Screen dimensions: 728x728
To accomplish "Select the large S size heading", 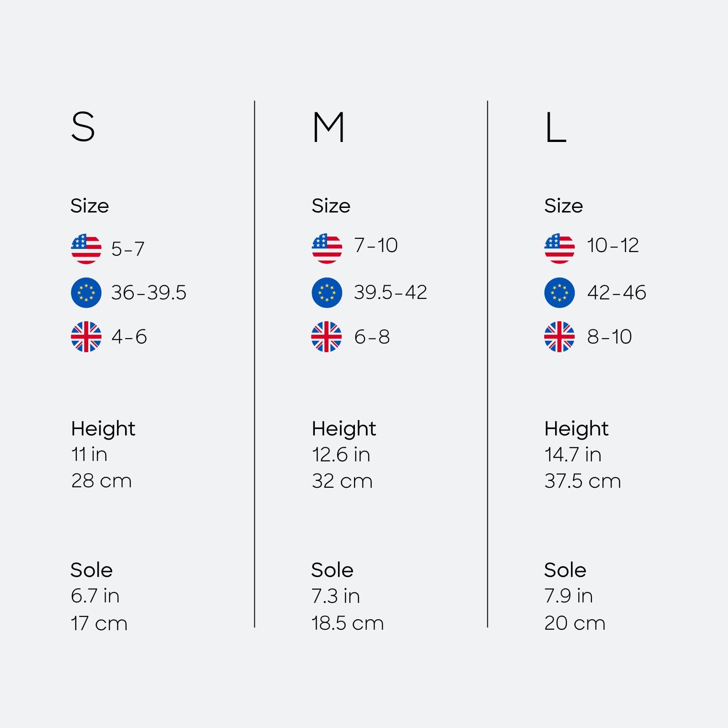I will (x=83, y=127).
